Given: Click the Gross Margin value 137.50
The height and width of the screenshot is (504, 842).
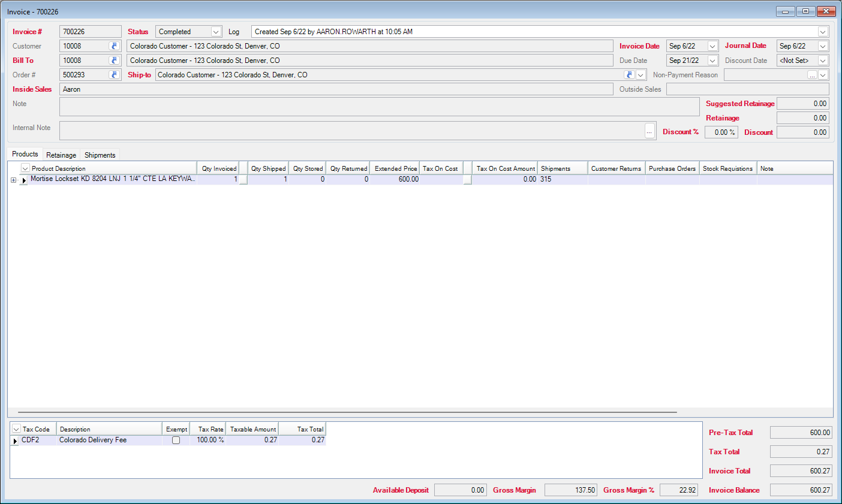Looking at the screenshot, I should click(x=571, y=490).
